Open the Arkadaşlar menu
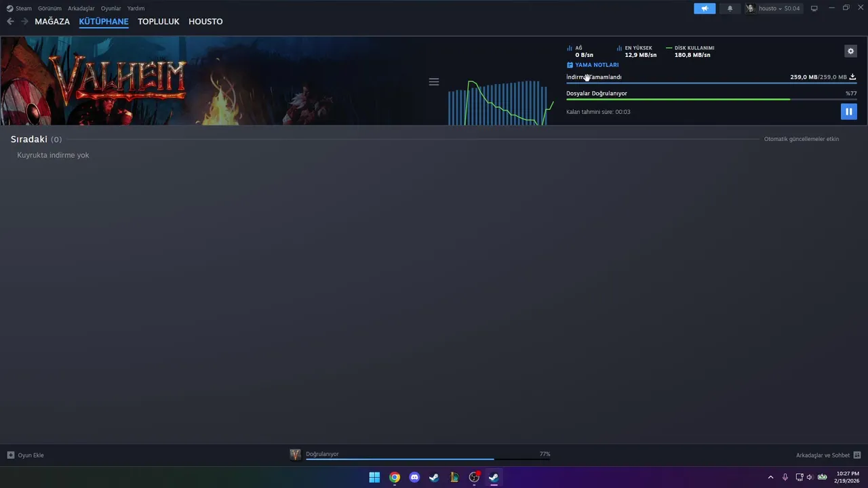 pos(81,8)
